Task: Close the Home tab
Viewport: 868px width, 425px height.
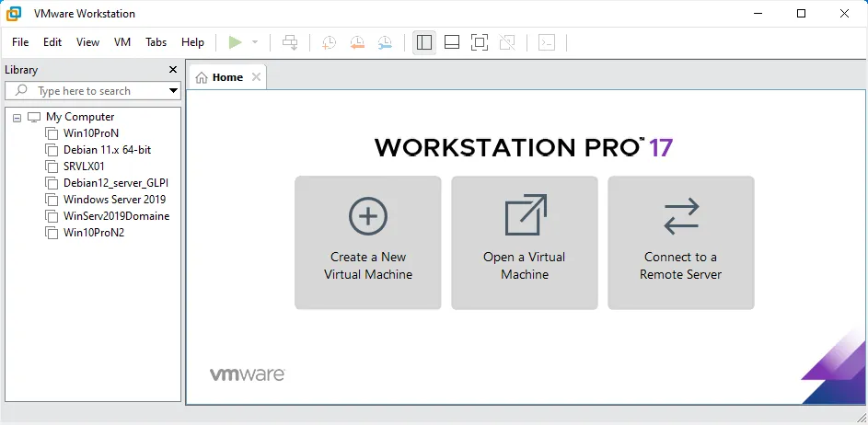Action: [x=256, y=77]
